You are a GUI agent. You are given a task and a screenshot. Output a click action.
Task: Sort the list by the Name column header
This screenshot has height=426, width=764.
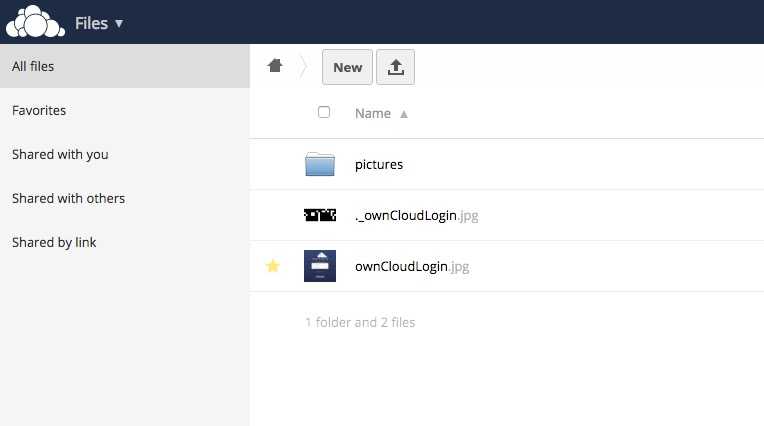point(373,114)
